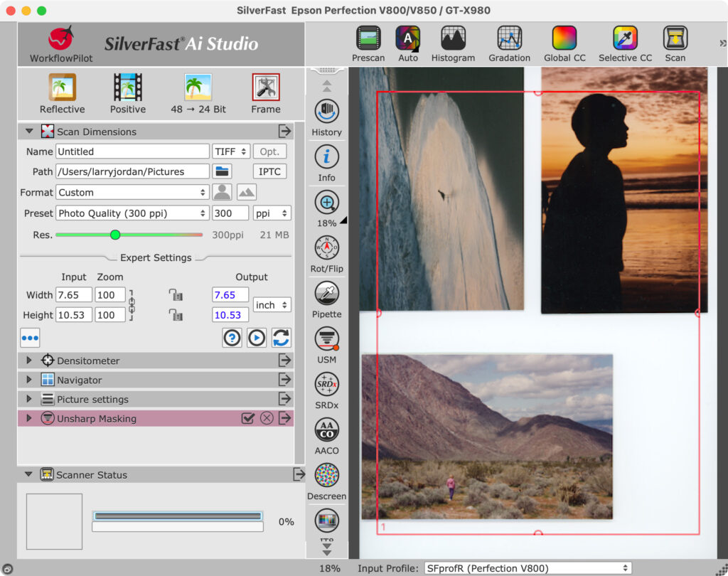Viewport: 728px width, 576px height.
Task: Open the Histogram tool
Action: [453, 39]
